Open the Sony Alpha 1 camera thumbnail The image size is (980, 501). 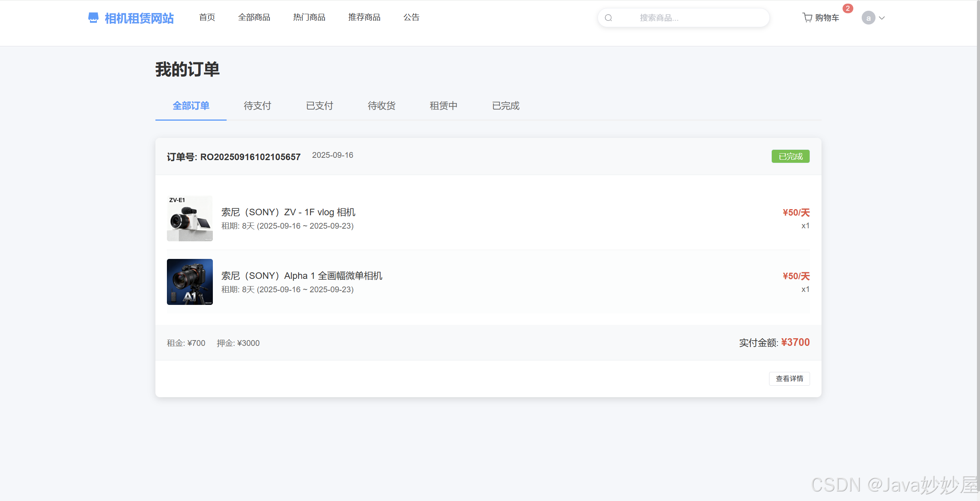click(190, 282)
